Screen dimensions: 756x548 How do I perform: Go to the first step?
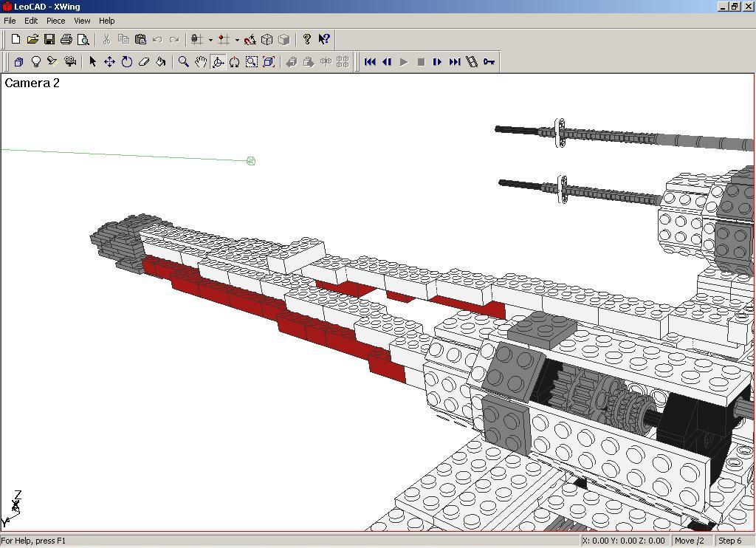point(370,62)
